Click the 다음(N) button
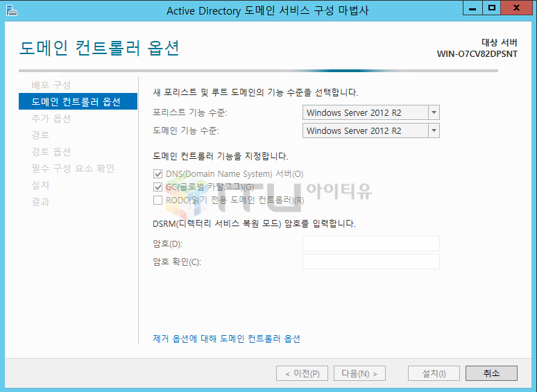This screenshot has width=537, height=392. coord(359,373)
